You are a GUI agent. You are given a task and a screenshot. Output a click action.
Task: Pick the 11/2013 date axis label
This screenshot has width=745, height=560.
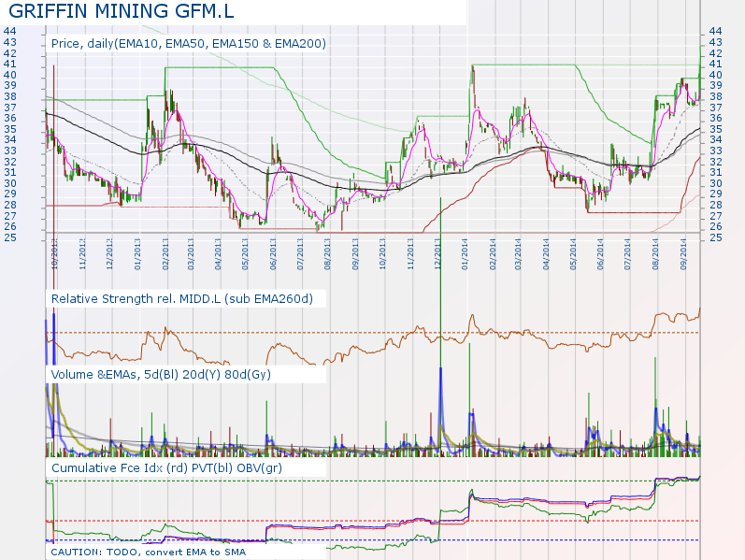point(410,254)
